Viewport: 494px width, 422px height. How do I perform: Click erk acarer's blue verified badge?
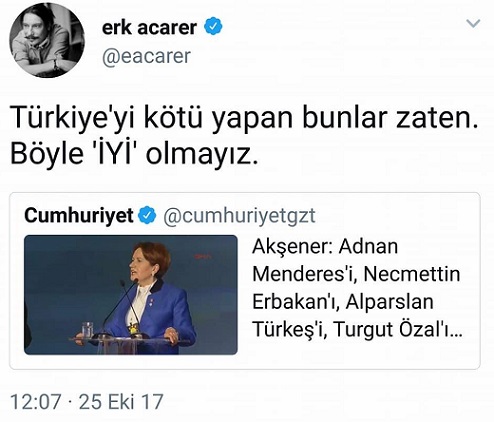[213, 26]
